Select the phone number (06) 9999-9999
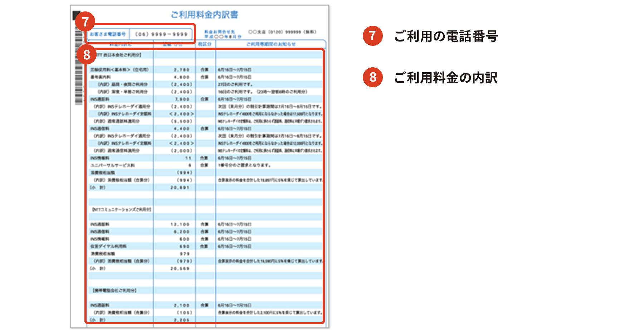The image size is (644, 330). tap(161, 34)
